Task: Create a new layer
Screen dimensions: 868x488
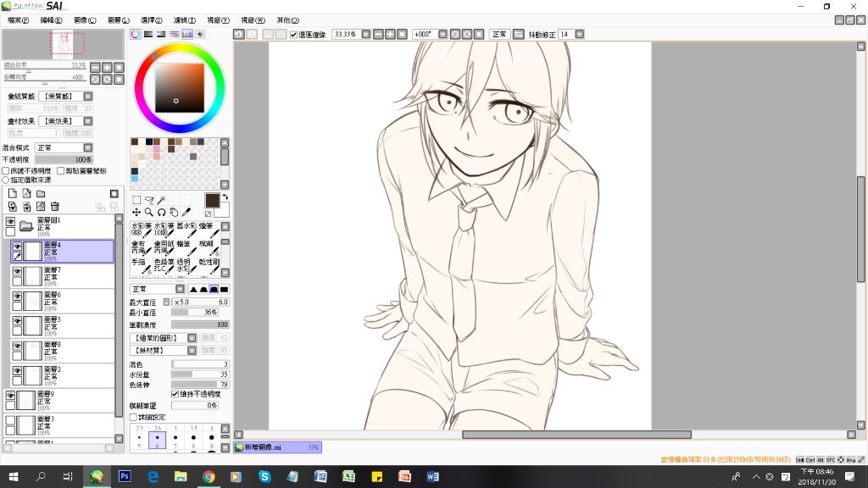Action: coord(12,194)
